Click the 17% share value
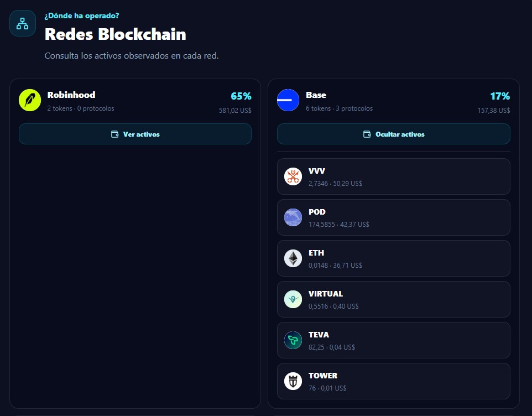532x416 pixels. (x=500, y=96)
